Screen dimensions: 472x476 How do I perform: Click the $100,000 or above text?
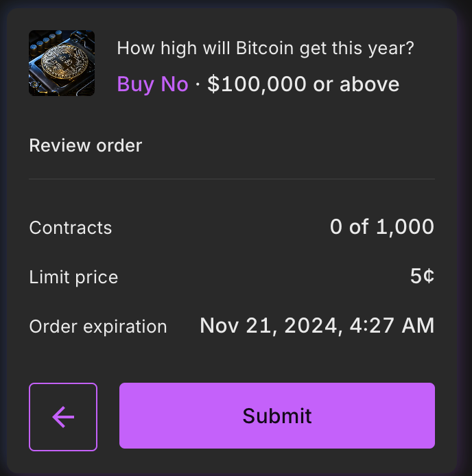[x=303, y=84]
